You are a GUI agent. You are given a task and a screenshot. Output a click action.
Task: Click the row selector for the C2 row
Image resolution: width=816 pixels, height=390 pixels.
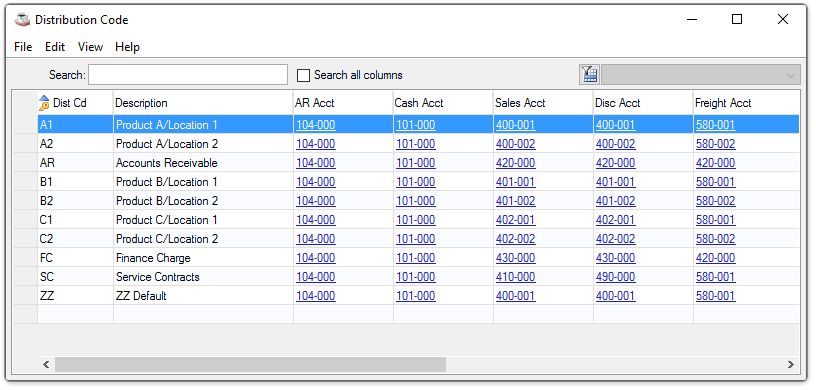pos(26,239)
